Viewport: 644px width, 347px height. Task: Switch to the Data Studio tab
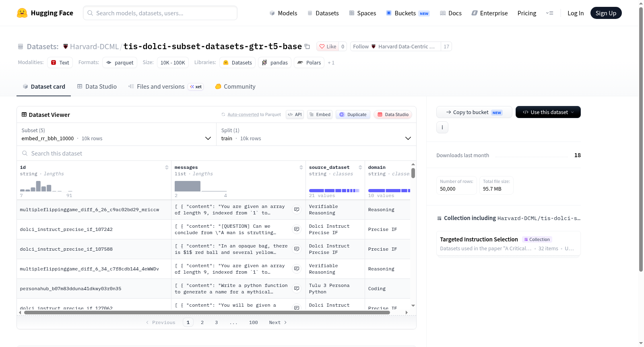97,87
